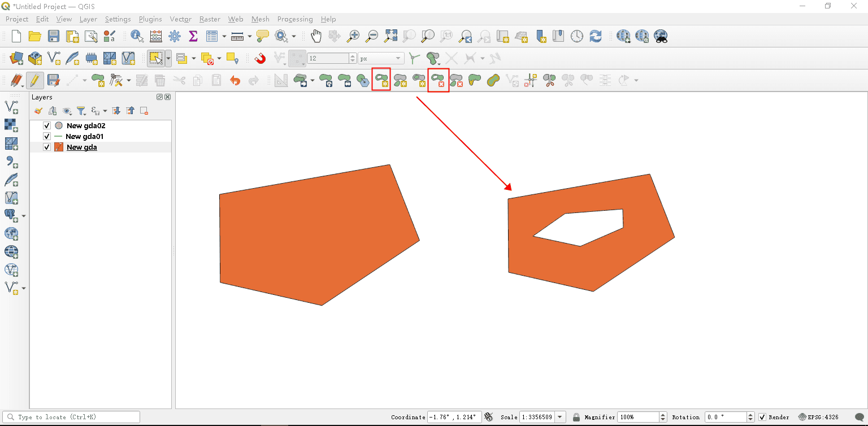Open the Processing menu
The image size is (868, 426).
tap(295, 19)
